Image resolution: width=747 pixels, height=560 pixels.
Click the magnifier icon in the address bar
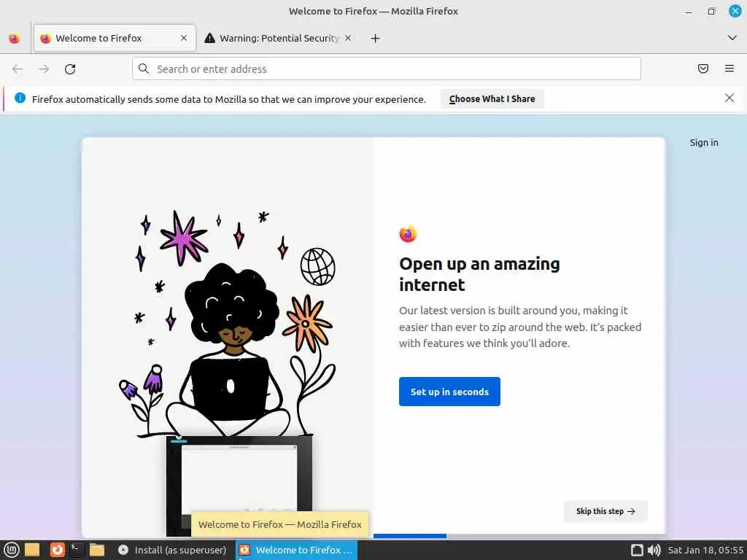pos(144,69)
